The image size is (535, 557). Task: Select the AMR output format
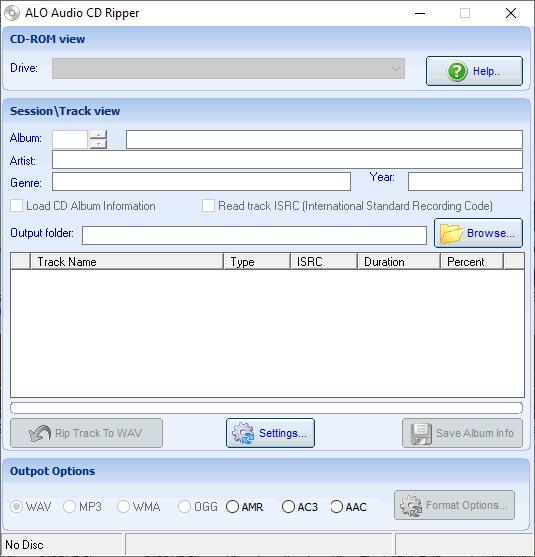tap(232, 507)
